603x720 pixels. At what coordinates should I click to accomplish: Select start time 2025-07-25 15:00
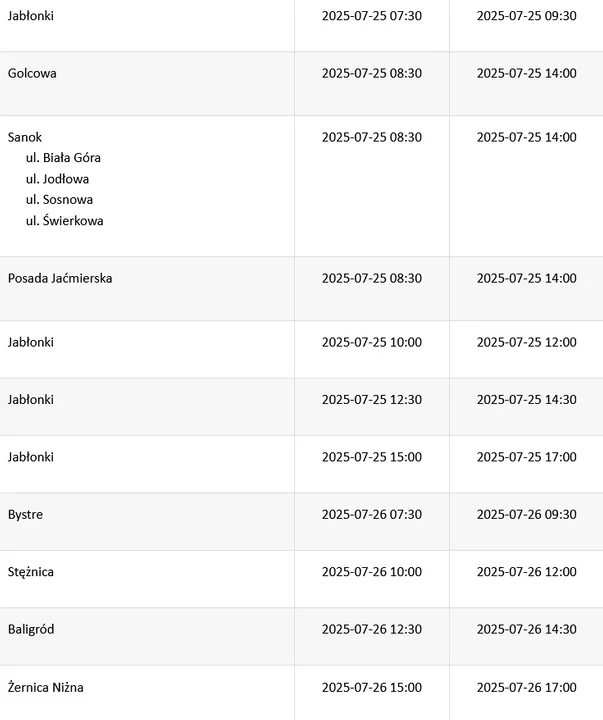pos(372,457)
